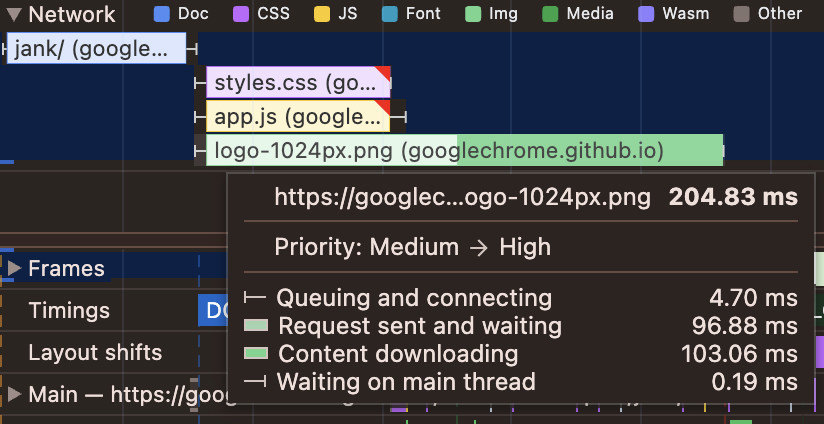Image resolution: width=824 pixels, height=424 pixels.
Task: Select the Layout shifts track label
Action: [x=95, y=352]
